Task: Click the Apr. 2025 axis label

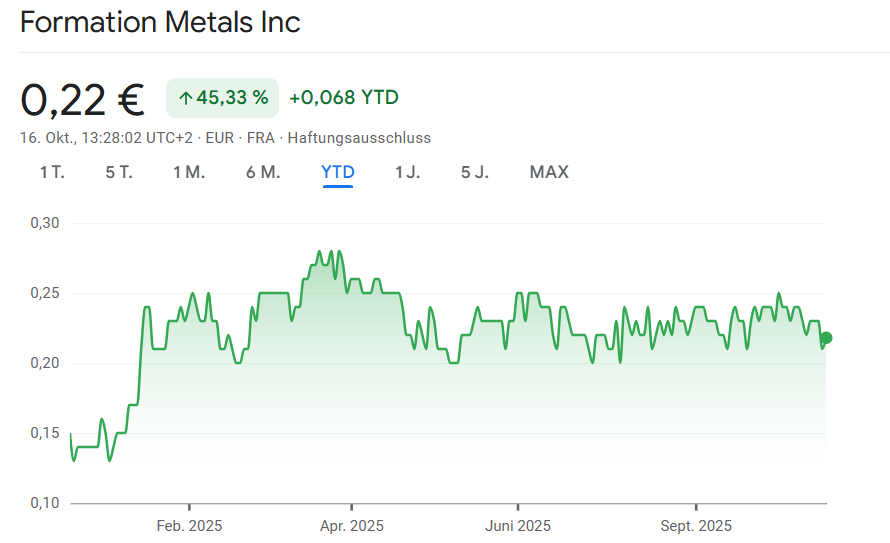Action: pos(351,526)
